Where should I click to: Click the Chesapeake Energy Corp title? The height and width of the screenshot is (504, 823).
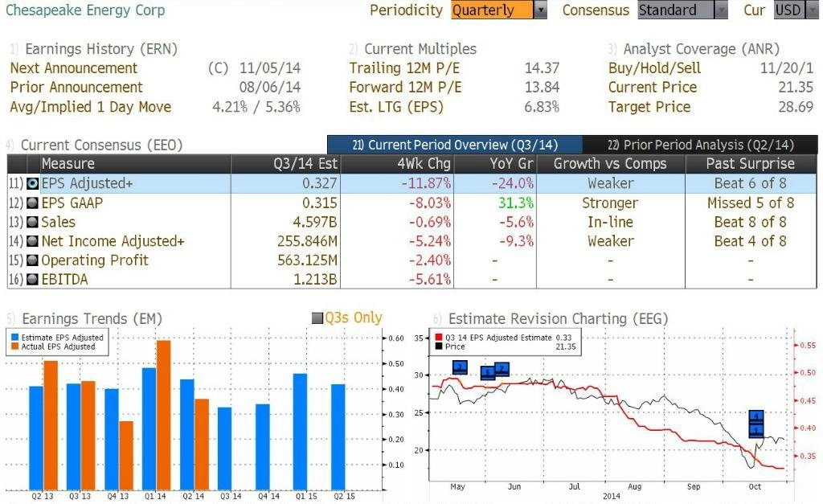coord(85,10)
